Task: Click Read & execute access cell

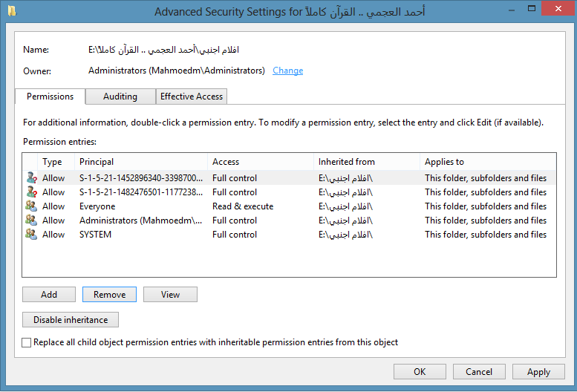Action: click(x=243, y=206)
